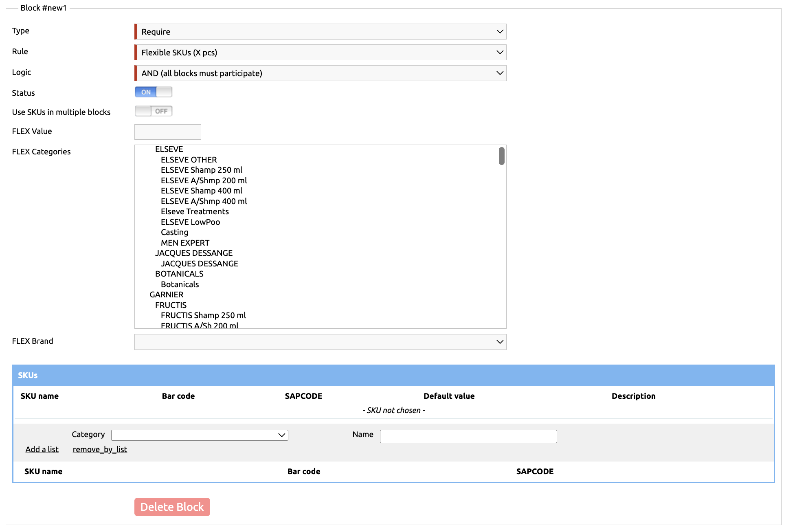This screenshot has width=786, height=532.
Task: Click the SKU Name search field
Action: click(468, 436)
